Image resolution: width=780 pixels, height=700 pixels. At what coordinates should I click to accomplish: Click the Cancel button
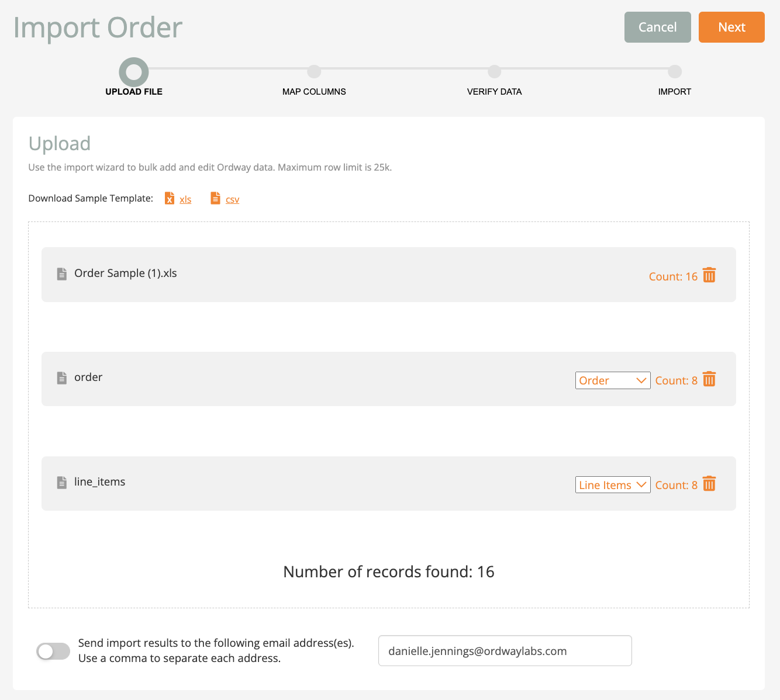[x=658, y=27]
